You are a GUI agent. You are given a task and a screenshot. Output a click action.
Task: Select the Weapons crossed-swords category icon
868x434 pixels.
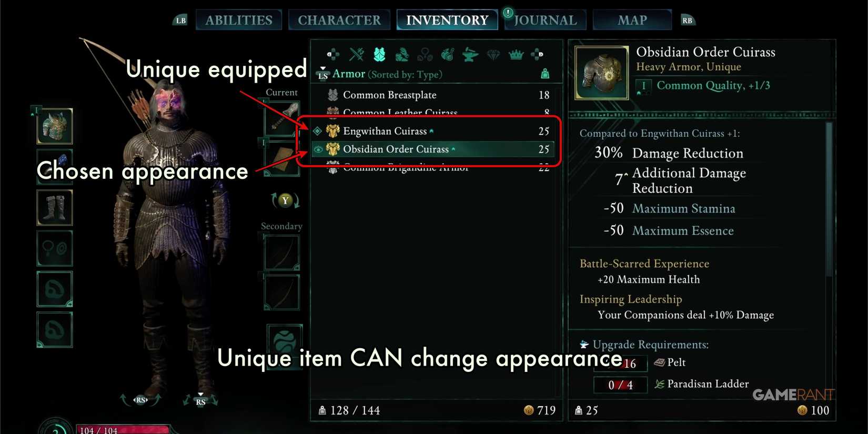coord(357,54)
